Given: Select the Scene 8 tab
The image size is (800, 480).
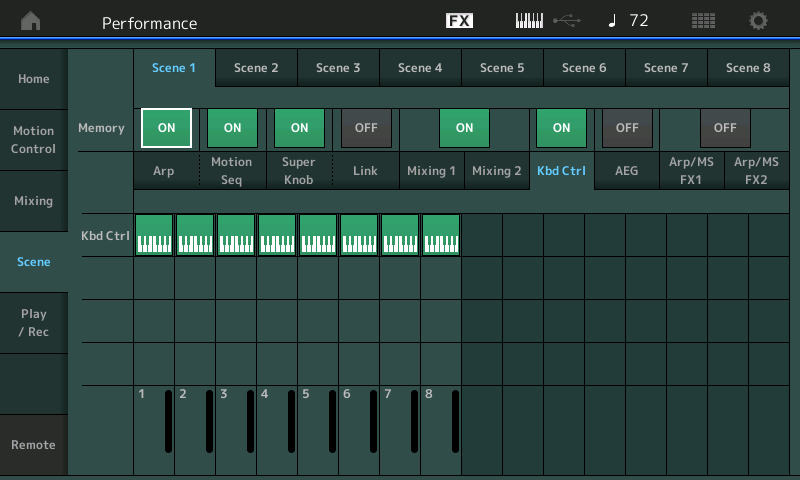Looking at the screenshot, I should point(748,68).
